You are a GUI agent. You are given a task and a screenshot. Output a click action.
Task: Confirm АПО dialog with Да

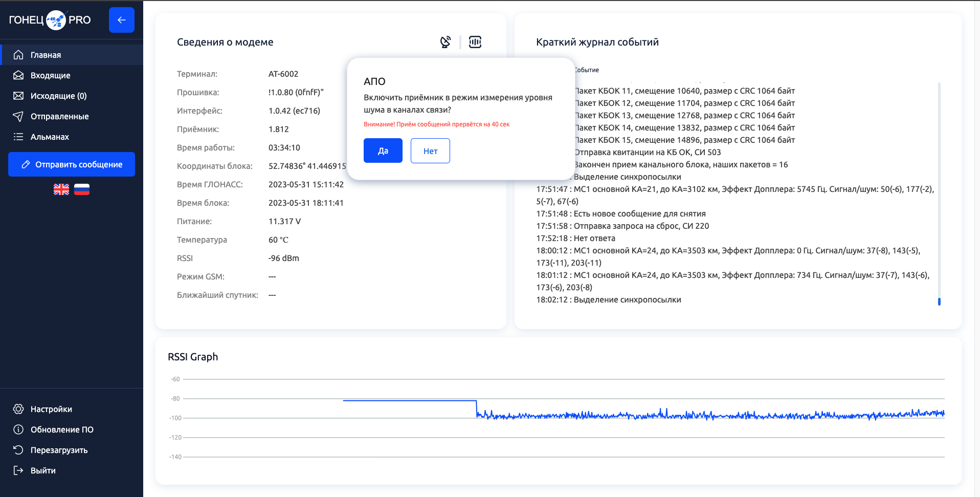pos(383,150)
